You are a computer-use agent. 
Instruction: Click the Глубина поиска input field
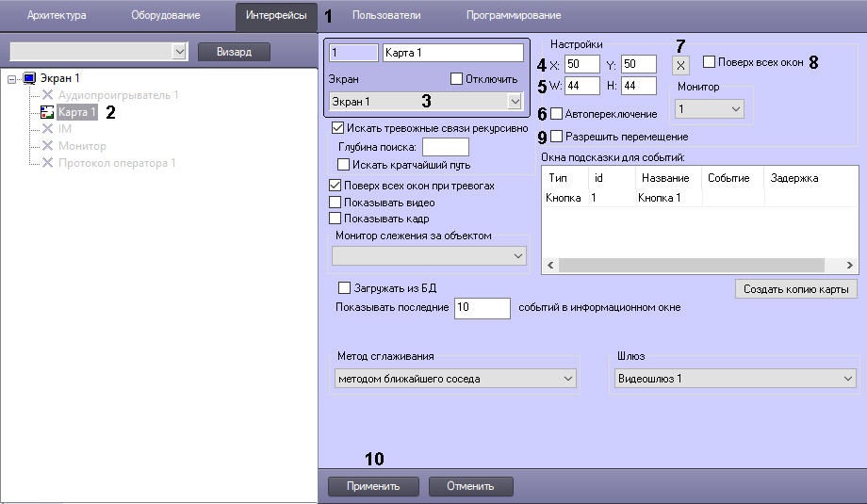click(x=445, y=147)
